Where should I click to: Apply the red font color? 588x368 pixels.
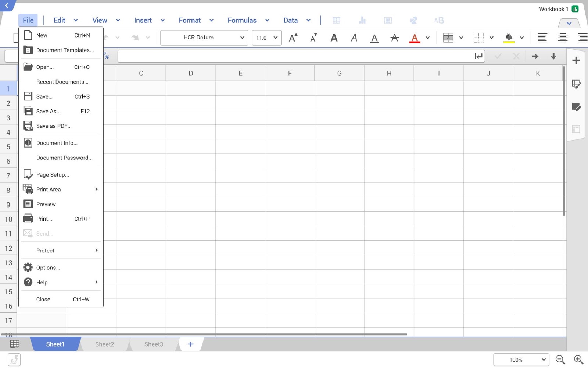pyautogui.click(x=415, y=38)
